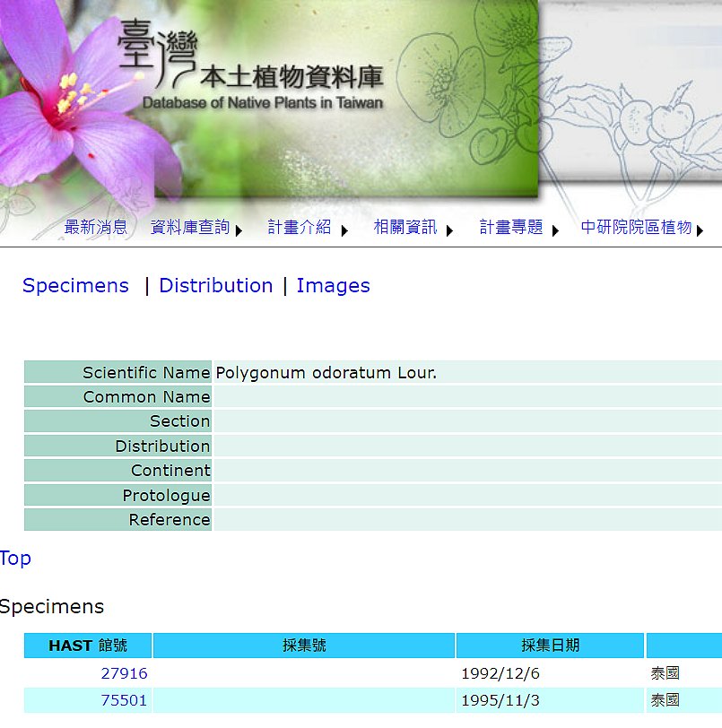722x728 pixels.
Task: Click the Scientific Name row label
Action: pyautogui.click(x=146, y=372)
